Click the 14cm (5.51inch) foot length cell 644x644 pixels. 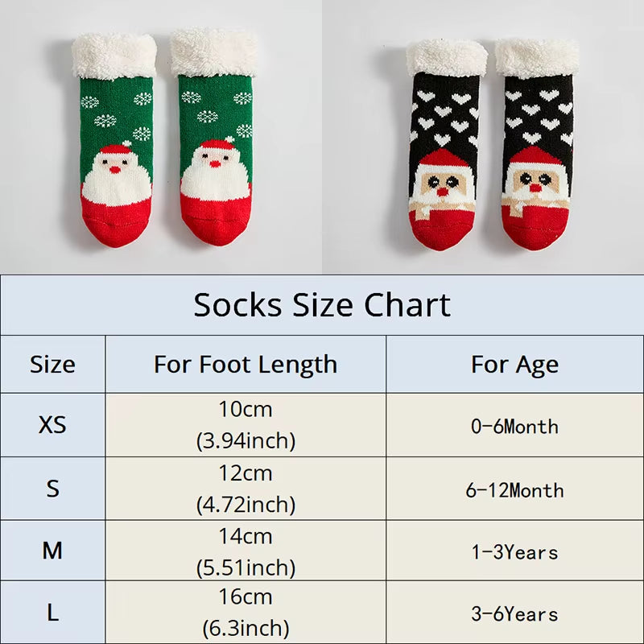click(x=246, y=551)
